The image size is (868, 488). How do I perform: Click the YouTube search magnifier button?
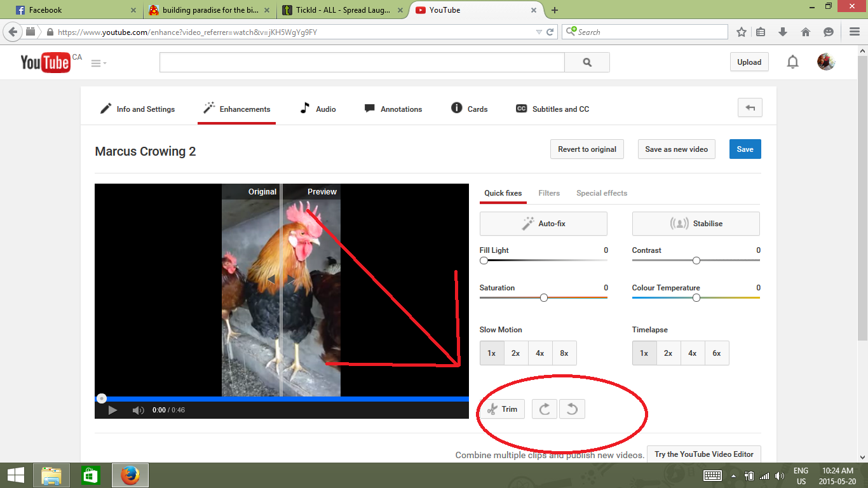587,62
